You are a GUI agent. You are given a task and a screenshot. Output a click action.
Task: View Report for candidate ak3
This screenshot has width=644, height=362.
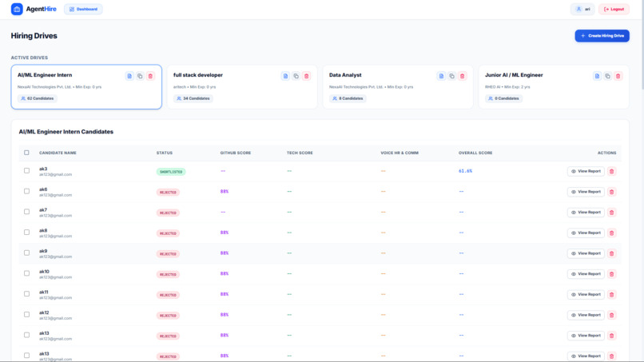[x=586, y=171]
